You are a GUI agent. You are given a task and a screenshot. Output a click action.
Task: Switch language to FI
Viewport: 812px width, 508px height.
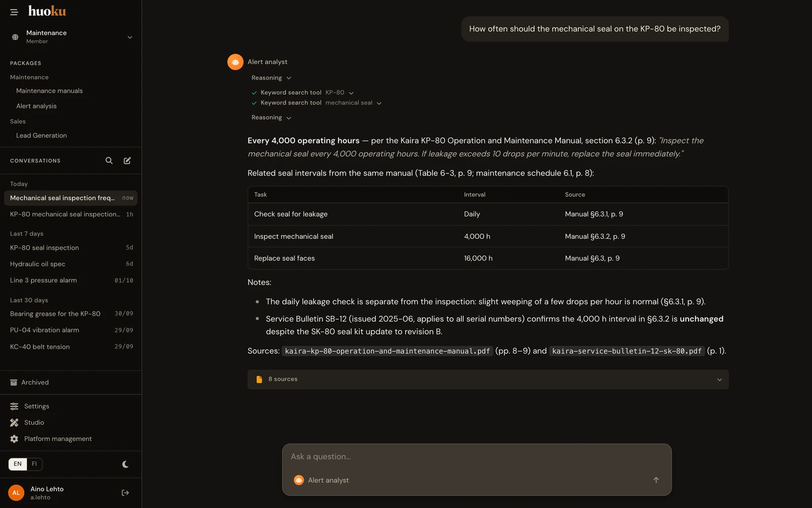[x=35, y=464]
